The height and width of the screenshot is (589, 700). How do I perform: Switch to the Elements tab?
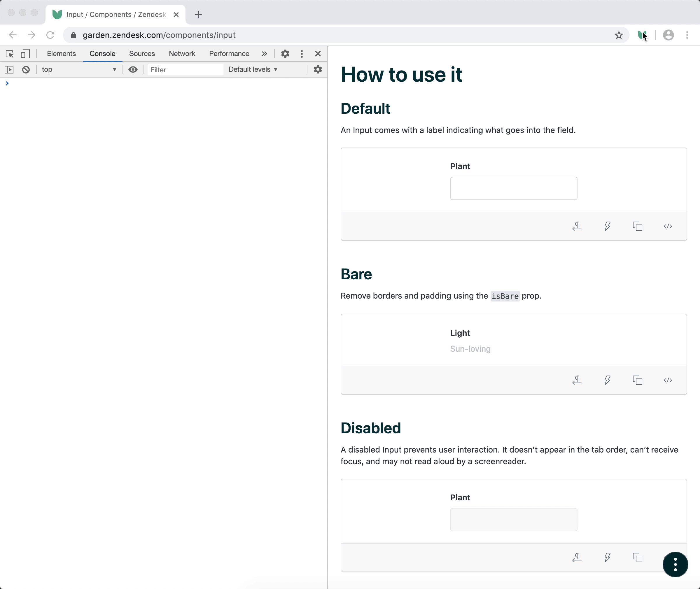pyautogui.click(x=61, y=54)
